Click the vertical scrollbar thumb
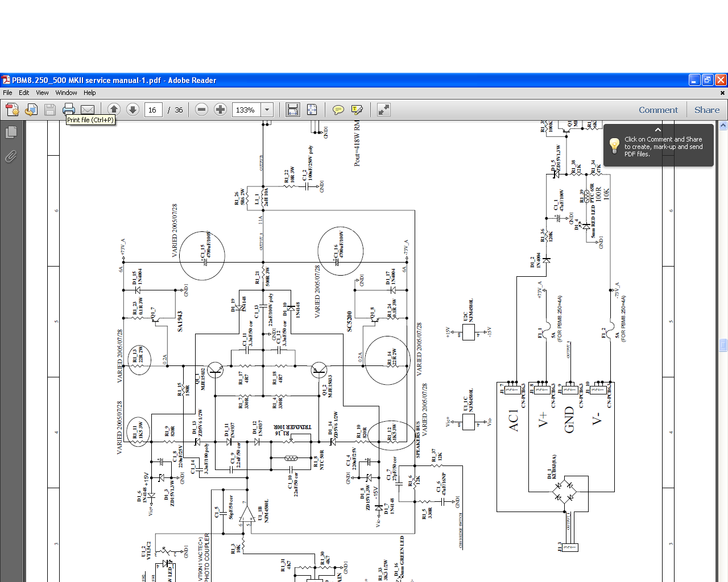 723,346
